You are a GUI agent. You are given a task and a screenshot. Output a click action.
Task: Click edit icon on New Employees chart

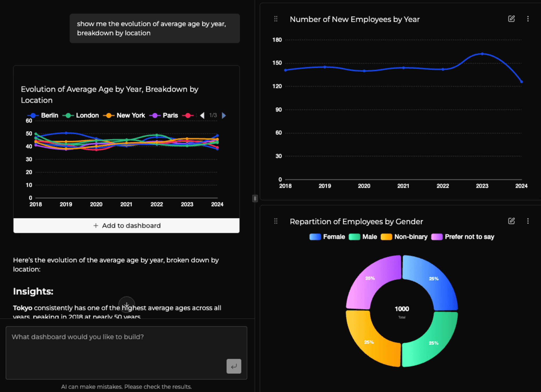[x=511, y=19]
